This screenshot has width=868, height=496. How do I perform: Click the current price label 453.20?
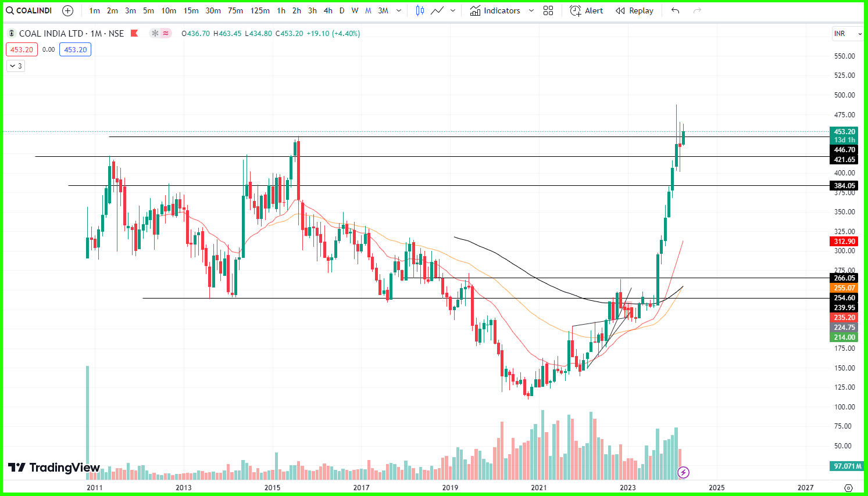click(x=844, y=132)
